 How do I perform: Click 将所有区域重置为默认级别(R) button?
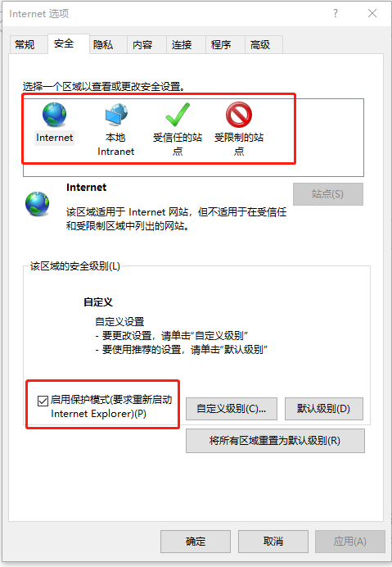point(275,441)
